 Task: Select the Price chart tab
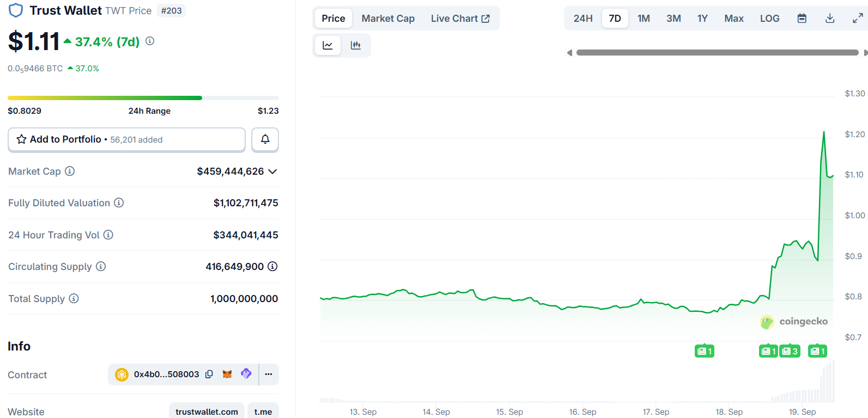click(333, 19)
